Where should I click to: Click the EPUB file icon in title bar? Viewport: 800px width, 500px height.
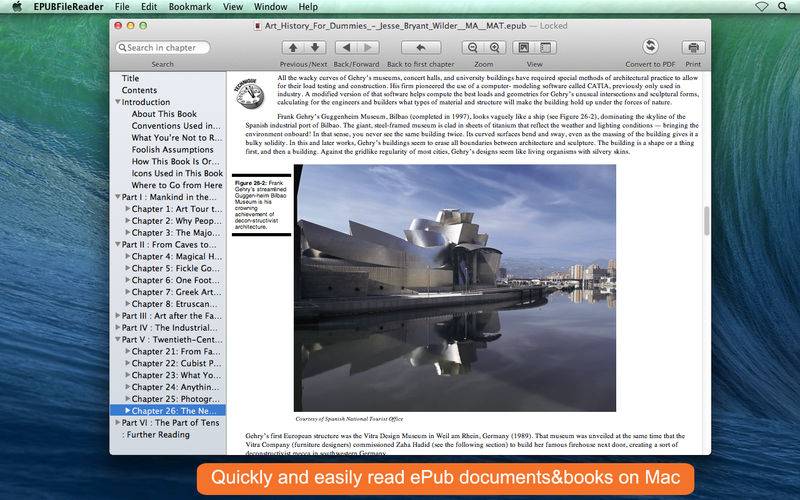258,26
